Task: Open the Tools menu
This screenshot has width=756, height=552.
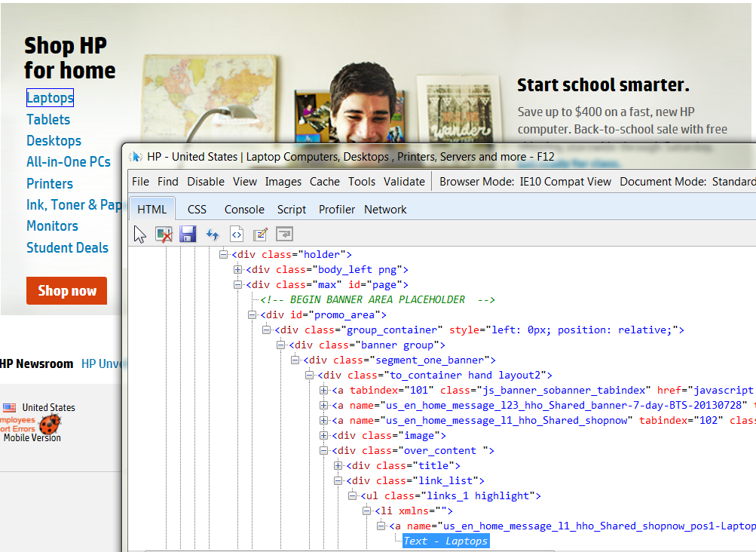Action: coord(362,182)
